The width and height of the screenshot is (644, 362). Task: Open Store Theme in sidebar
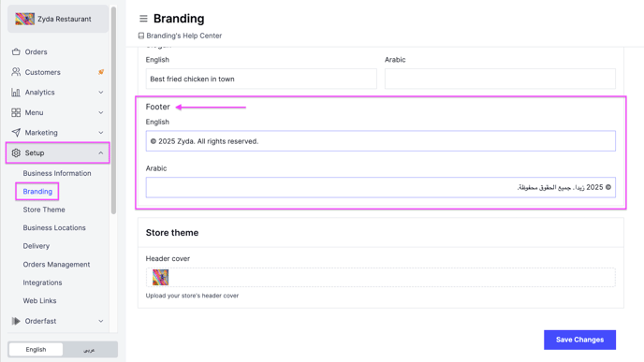tap(44, 210)
